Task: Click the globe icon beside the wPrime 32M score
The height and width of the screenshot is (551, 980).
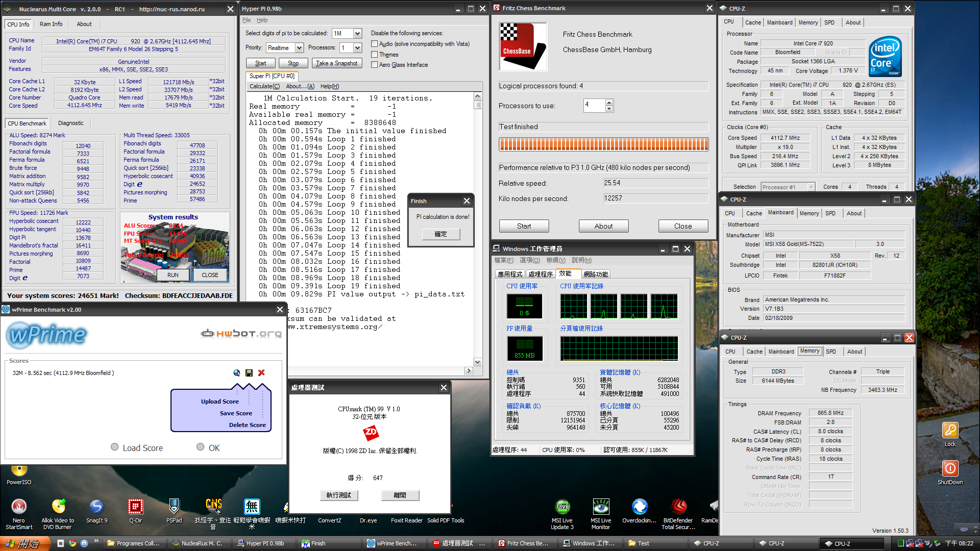Action: tap(237, 373)
